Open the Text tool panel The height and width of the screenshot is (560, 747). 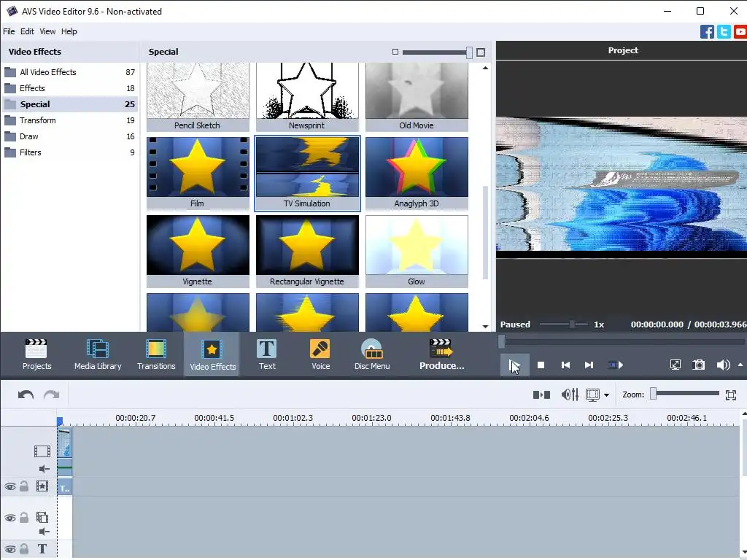[x=267, y=354]
